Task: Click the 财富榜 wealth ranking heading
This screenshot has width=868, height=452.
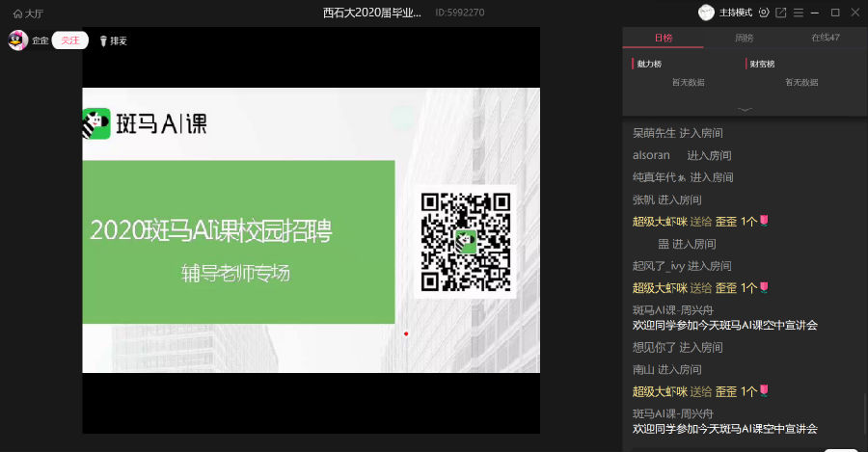Action: 762,64
